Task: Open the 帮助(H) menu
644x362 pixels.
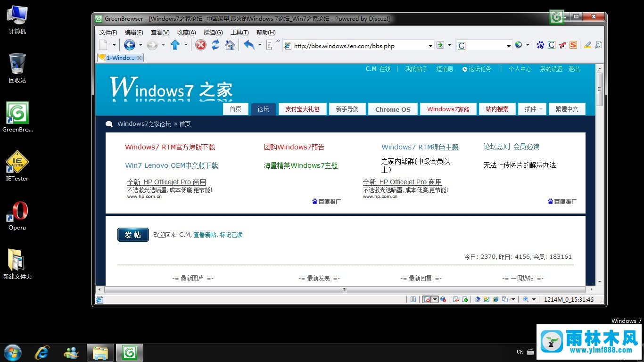Action: click(x=266, y=32)
